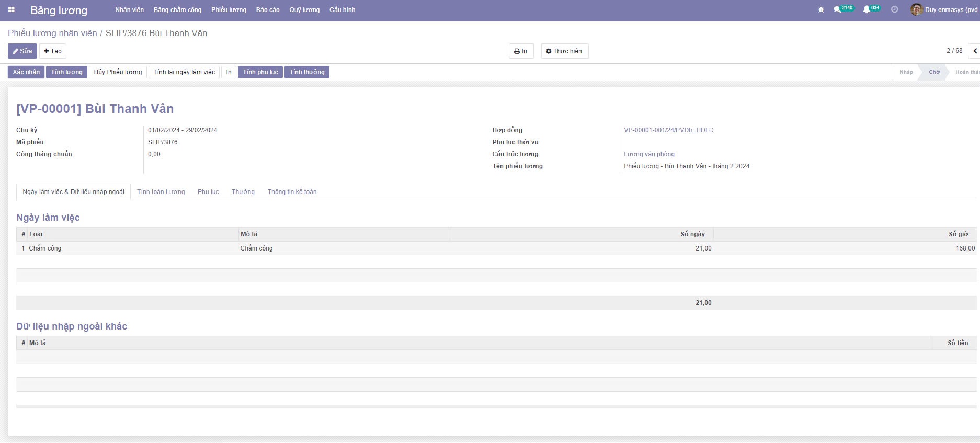Image resolution: width=980 pixels, height=443 pixels.
Task: Click the Sửa edit pencil button
Action: point(22,51)
